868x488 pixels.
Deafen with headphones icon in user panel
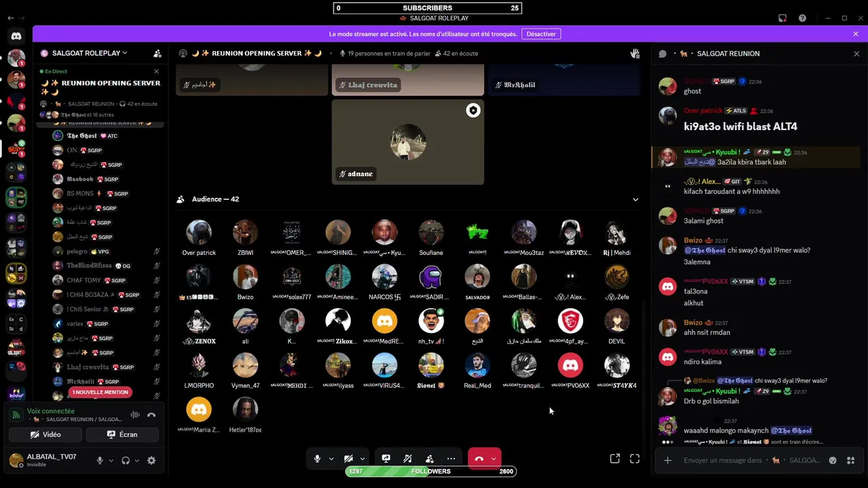(125, 460)
